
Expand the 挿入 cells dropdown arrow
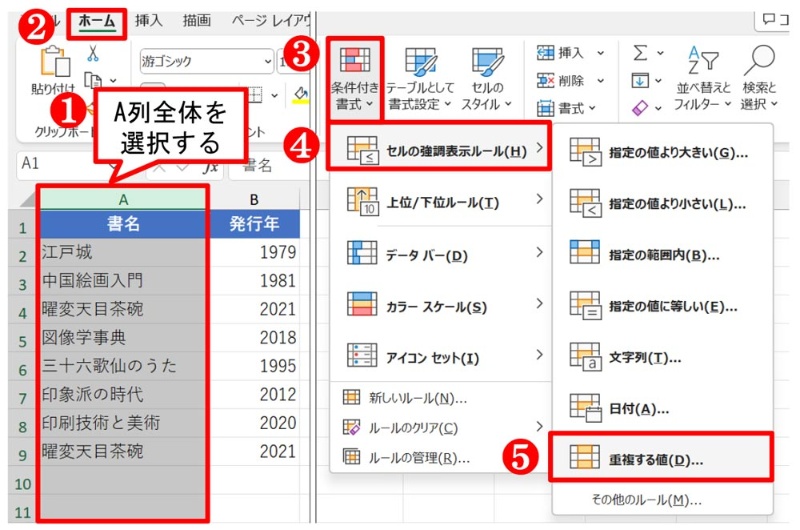click(x=601, y=53)
